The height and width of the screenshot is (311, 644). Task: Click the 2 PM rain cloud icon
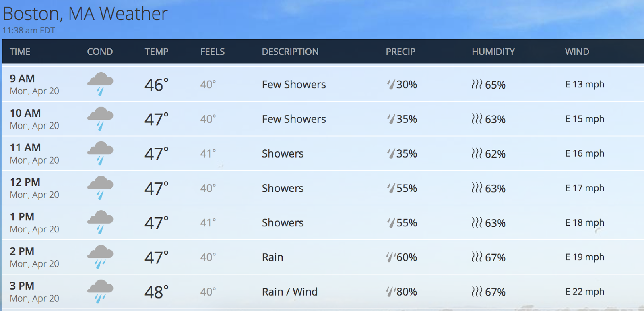[100, 257]
